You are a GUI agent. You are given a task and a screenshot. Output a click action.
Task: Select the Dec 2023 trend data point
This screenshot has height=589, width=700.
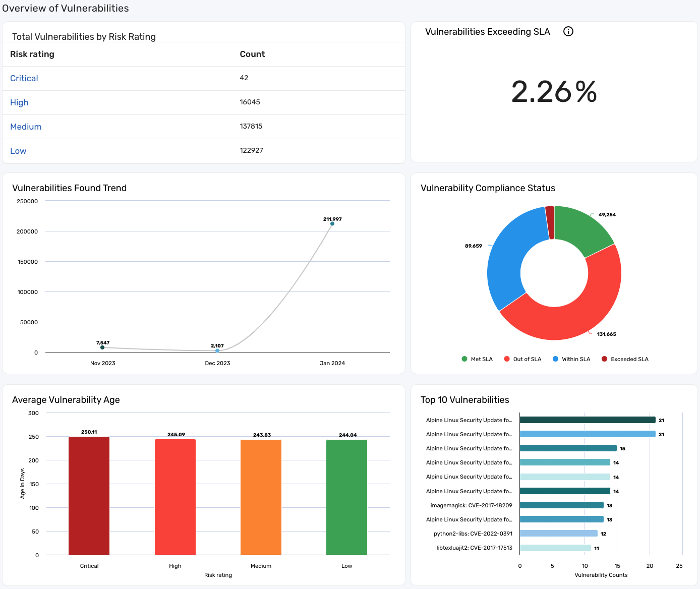(x=217, y=350)
